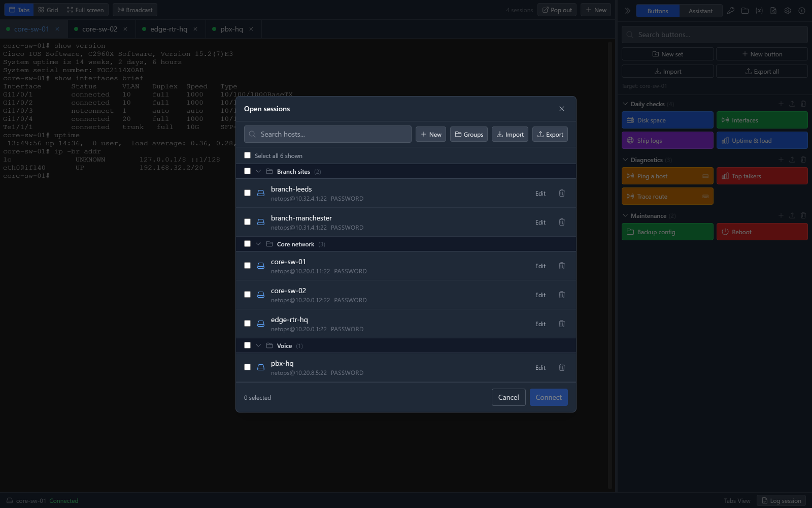812x508 pixels.
Task: Delete the Maintenance button group
Action: tap(803, 215)
